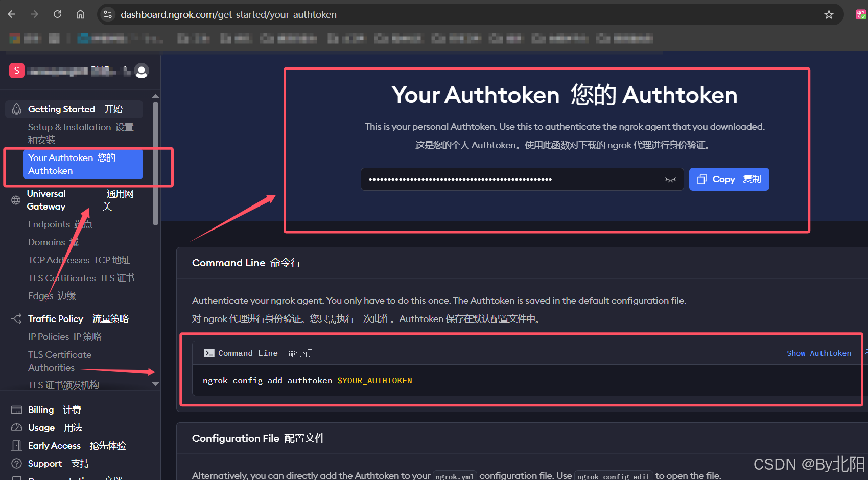
Task: Select Endpoints in the navigation menu
Action: pos(49,224)
